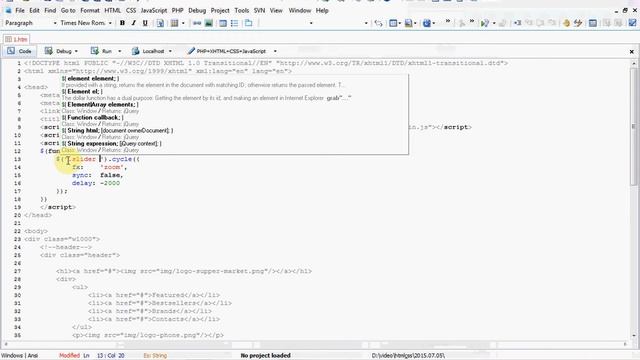Viewport: 640px width, 360px height.
Task: Click the 'Windows | Ansi' encoding status
Action: [20, 356]
